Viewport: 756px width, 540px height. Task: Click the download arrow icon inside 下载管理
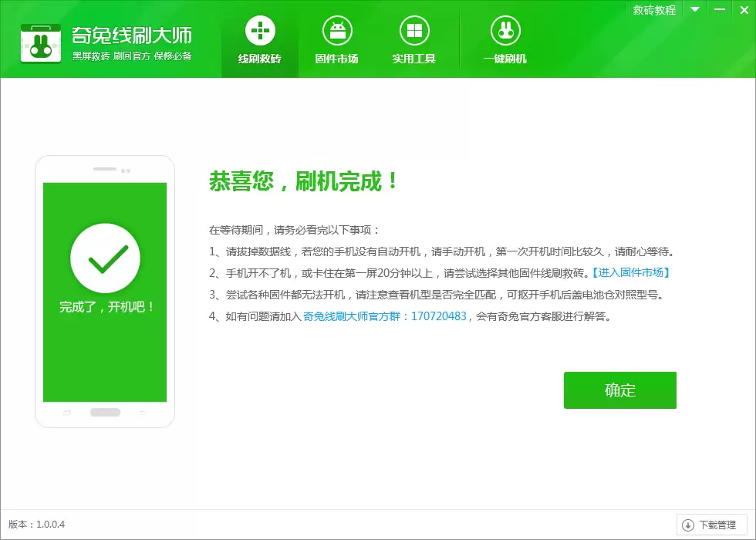click(x=686, y=524)
